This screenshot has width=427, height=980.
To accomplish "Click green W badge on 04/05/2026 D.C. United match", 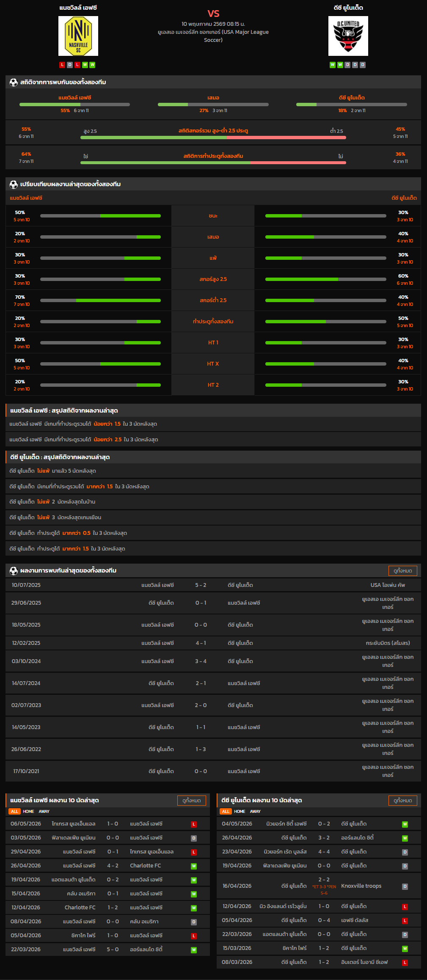I will 405,824.
